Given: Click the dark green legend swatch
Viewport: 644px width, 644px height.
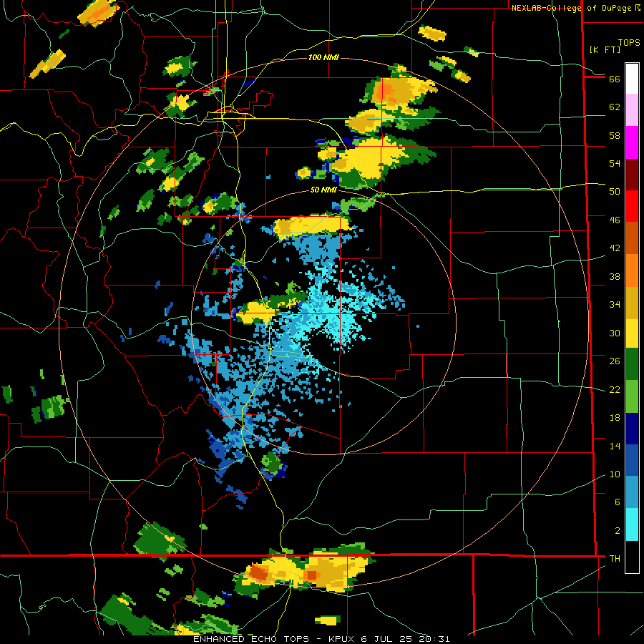Looking at the screenshot, I should (x=632, y=364).
